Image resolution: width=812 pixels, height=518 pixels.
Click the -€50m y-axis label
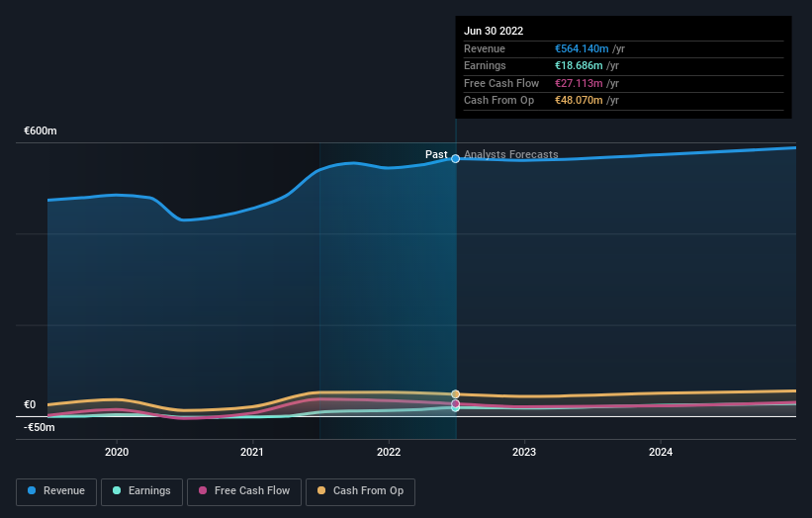tap(39, 427)
